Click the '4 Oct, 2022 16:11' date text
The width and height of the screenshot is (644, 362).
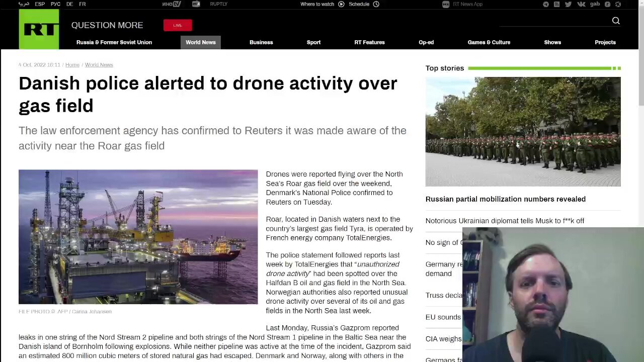(x=39, y=65)
